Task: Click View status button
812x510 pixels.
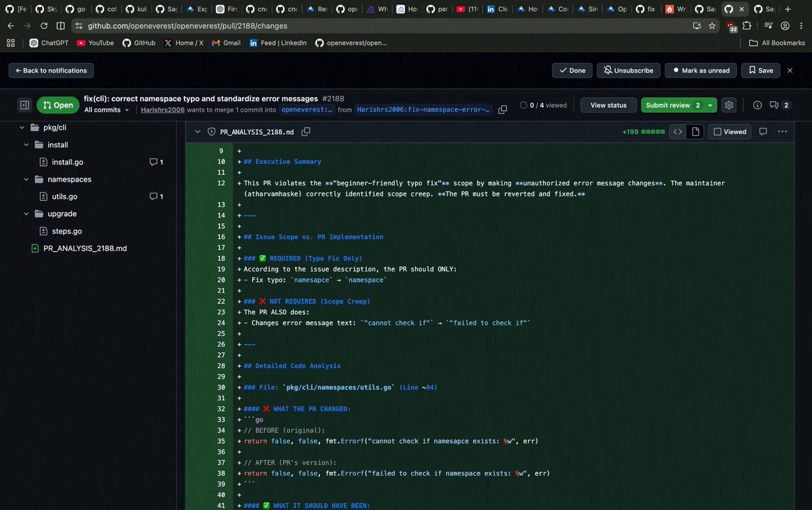Action: 608,105
